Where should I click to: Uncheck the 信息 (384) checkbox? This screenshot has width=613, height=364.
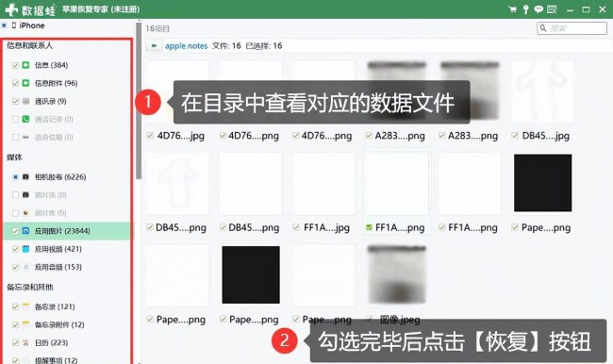15,65
